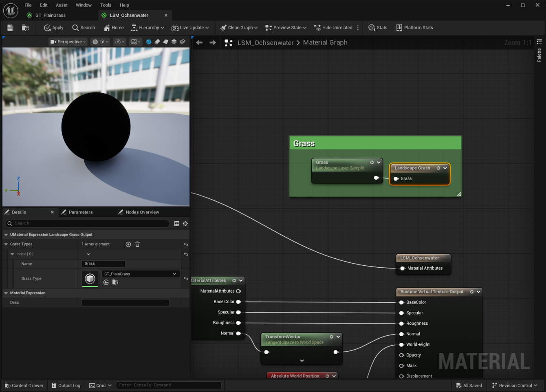Navigate back in the material graph

199,42
